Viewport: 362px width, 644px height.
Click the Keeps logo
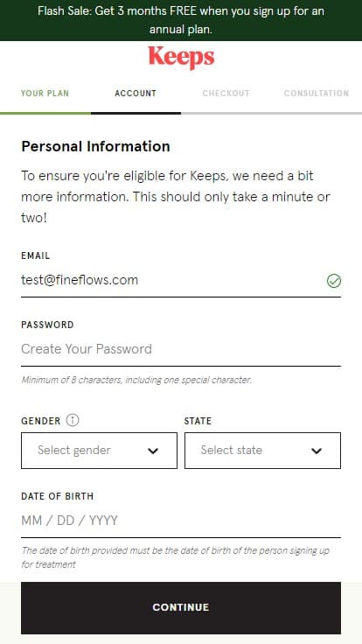pos(181,58)
